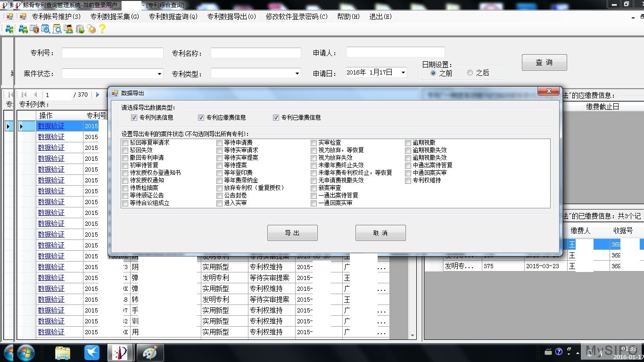Click the 导出 button in the dialog
The height and width of the screenshot is (362, 644).
(x=292, y=233)
